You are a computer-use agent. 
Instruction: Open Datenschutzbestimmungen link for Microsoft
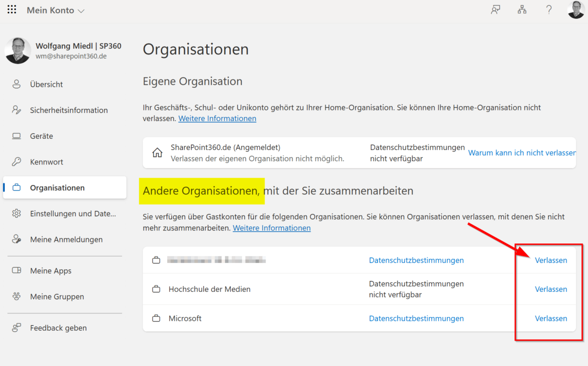[416, 318]
